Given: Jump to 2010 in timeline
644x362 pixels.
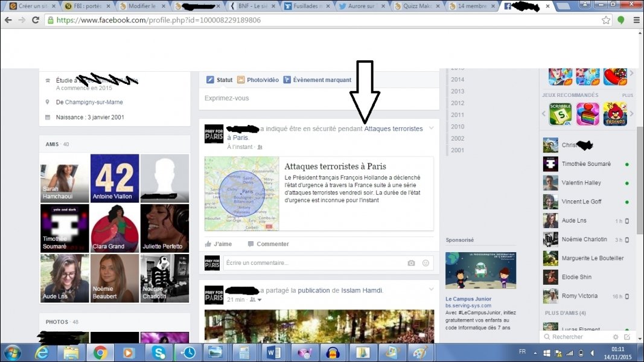Looking at the screenshot, I should [457, 127].
